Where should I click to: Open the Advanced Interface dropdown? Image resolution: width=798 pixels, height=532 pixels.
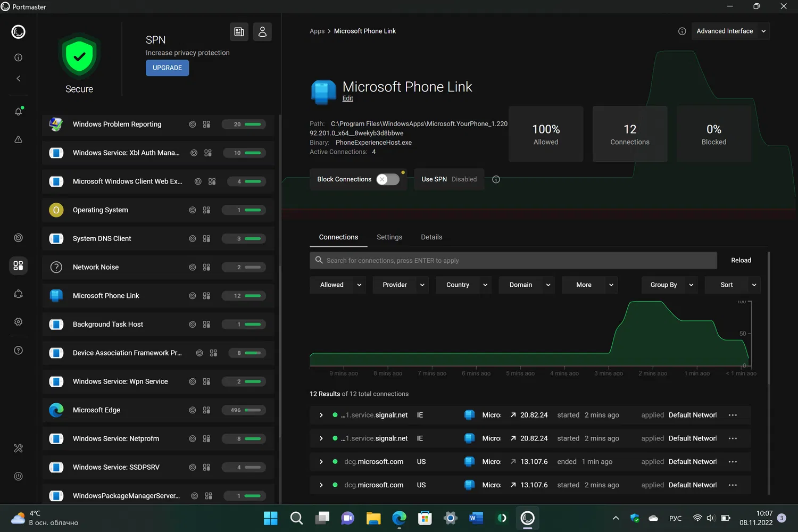730,31
